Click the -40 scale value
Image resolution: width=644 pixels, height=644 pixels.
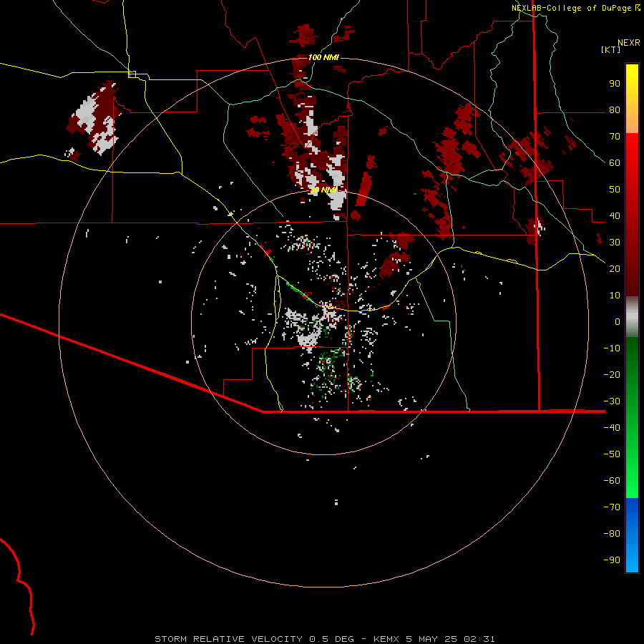tap(612, 428)
